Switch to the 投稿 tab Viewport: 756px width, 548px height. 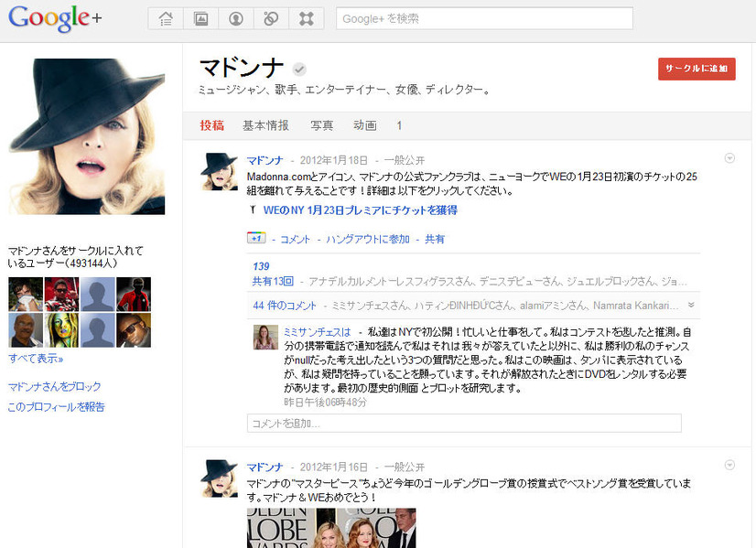[x=212, y=126]
